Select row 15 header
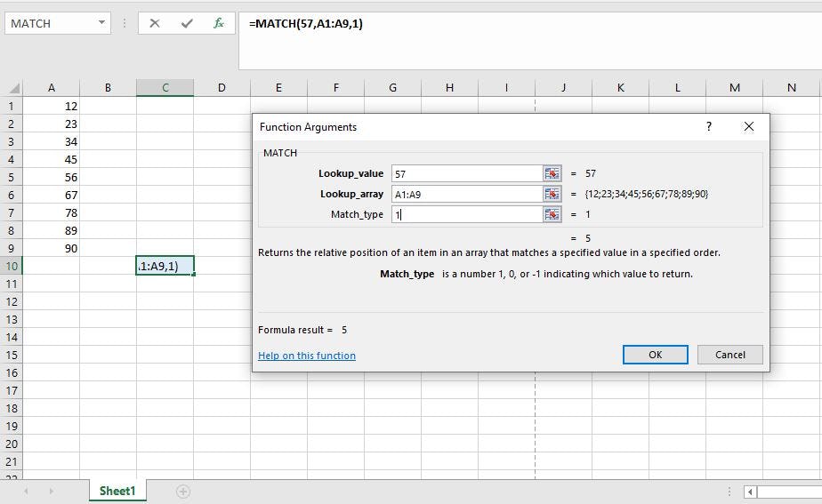 [x=11, y=355]
